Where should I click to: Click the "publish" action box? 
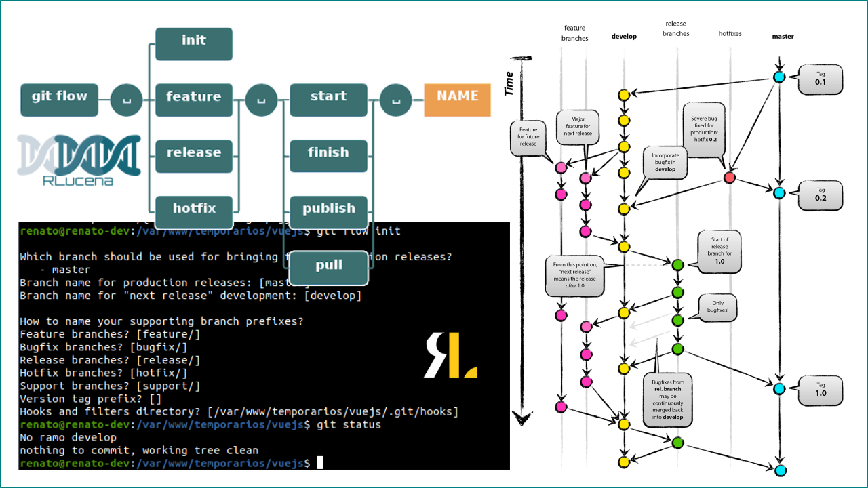pos(328,212)
